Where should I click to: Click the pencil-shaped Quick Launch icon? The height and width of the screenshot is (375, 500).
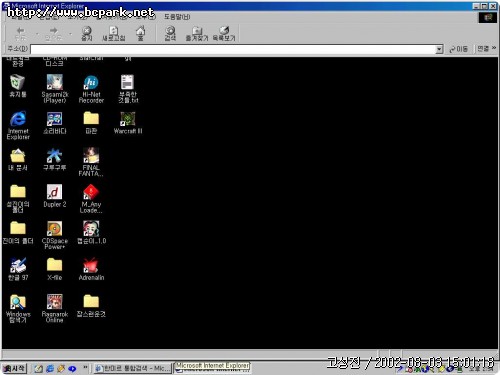(x=61, y=368)
